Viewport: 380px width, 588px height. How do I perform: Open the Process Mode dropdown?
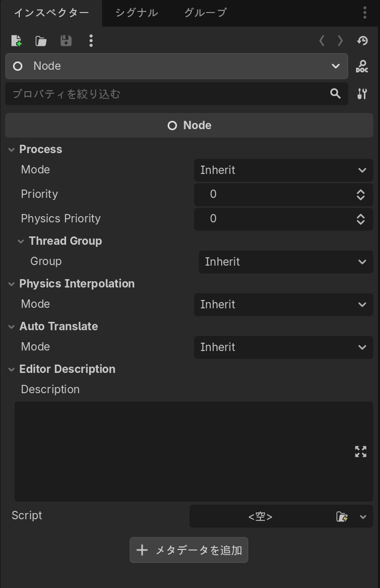(x=283, y=170)
